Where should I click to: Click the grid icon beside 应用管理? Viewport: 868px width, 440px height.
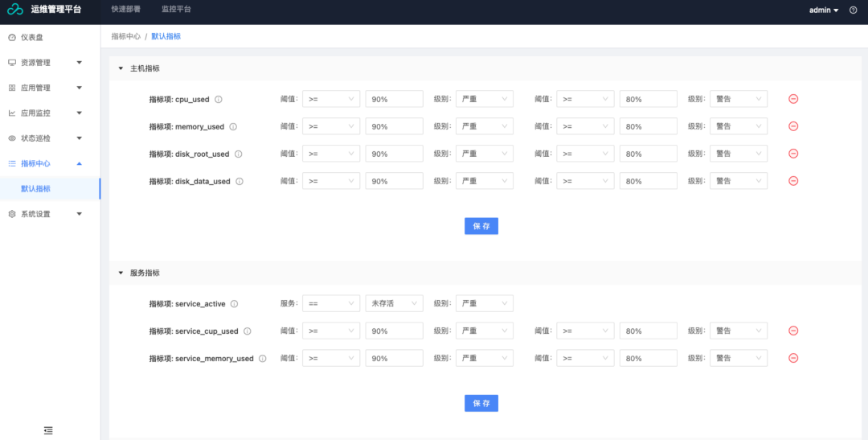[x=12, y=88]
